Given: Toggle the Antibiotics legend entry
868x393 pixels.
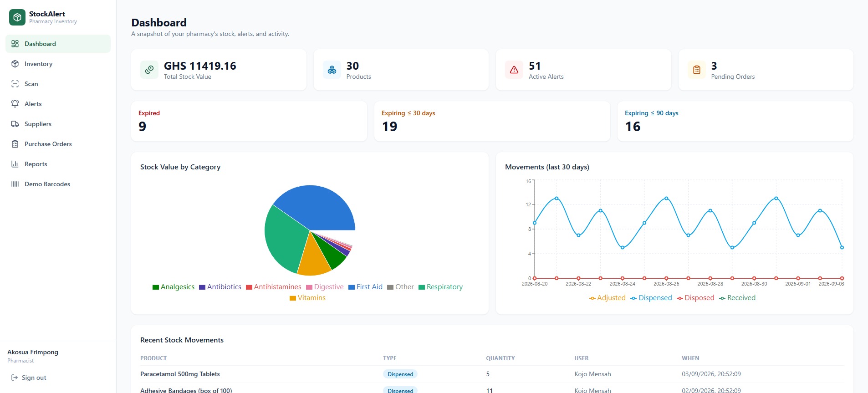Looking at the screenshot, I should point(220,287).
